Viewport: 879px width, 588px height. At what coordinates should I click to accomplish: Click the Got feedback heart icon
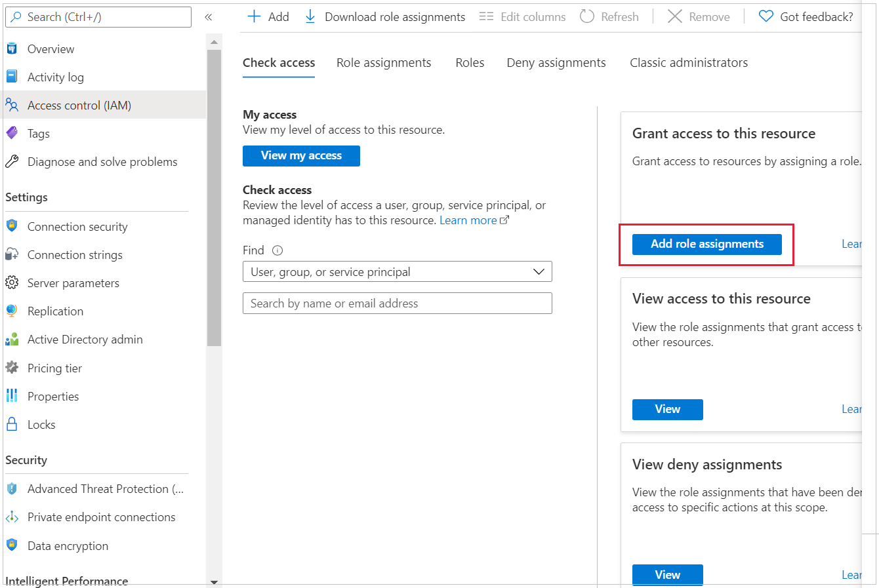pyautogui.click(x=766, y=16)
